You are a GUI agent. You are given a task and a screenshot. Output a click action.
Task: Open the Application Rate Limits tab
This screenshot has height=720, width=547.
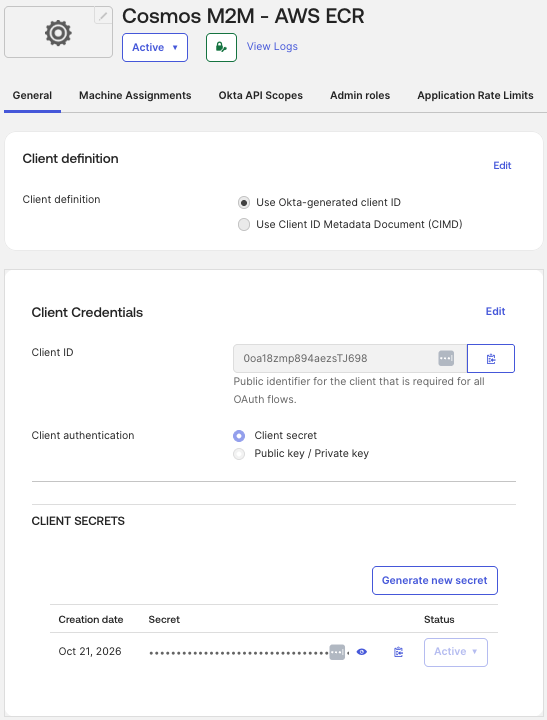click(x=475, y=96)
